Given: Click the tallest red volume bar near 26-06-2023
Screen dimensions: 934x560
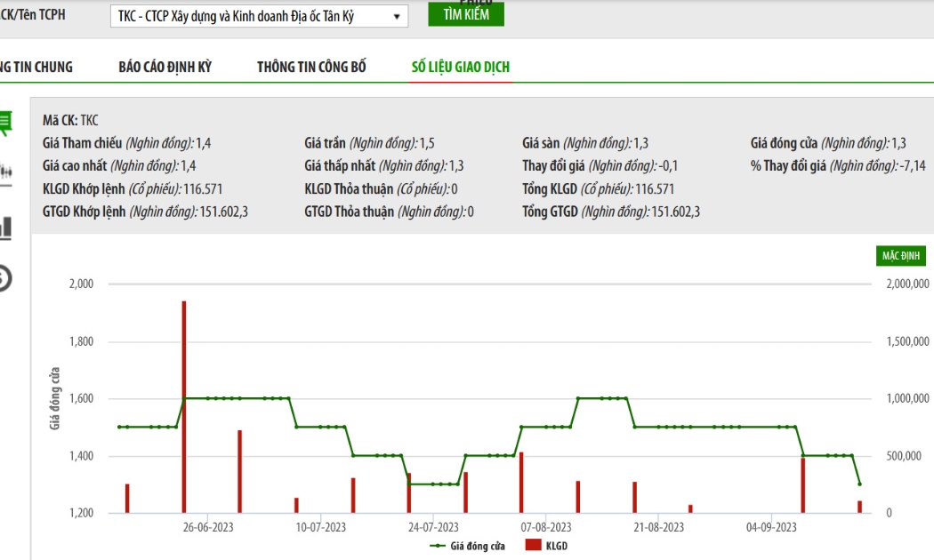Looking at the screenshot, I should pos(184,406).
